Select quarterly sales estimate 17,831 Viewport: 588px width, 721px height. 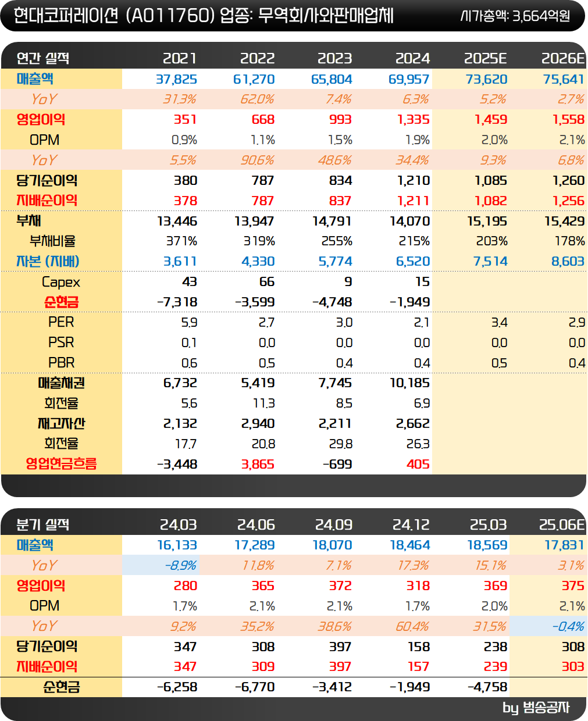pyautogui.click(x=565, y=545)
